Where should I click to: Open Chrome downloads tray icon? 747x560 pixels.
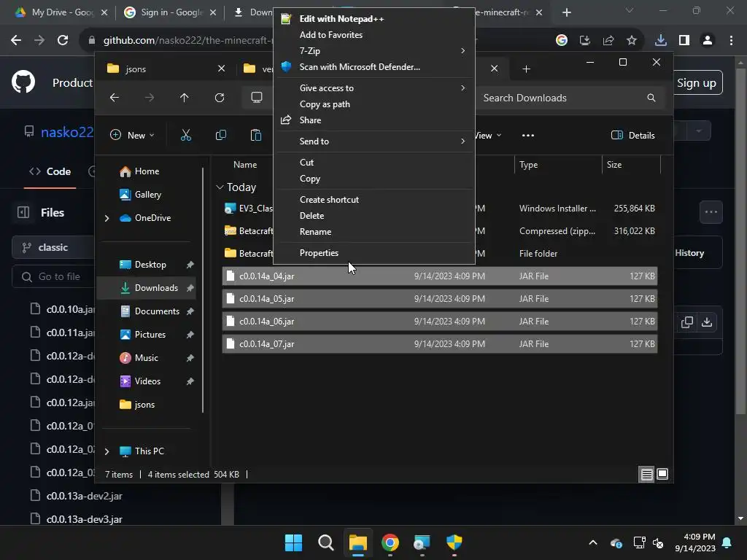tap(660, 40)
